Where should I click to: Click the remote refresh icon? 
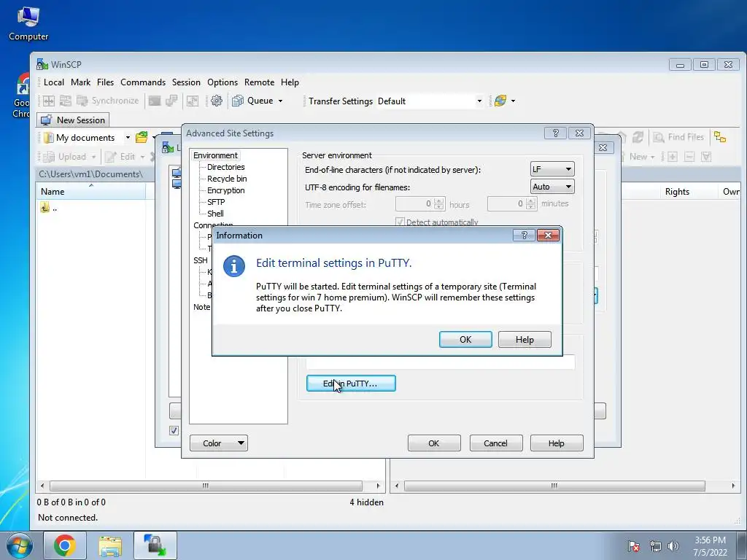pos(638,138)
